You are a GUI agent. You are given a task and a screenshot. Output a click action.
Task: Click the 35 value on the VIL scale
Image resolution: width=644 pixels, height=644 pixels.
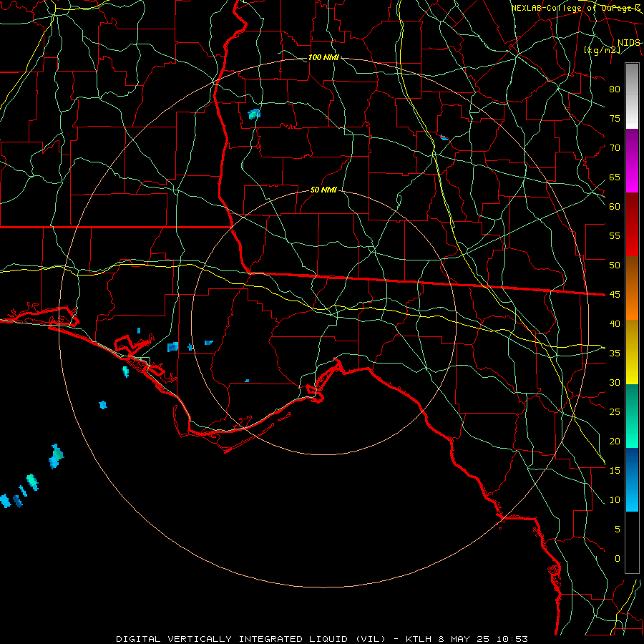615,353
